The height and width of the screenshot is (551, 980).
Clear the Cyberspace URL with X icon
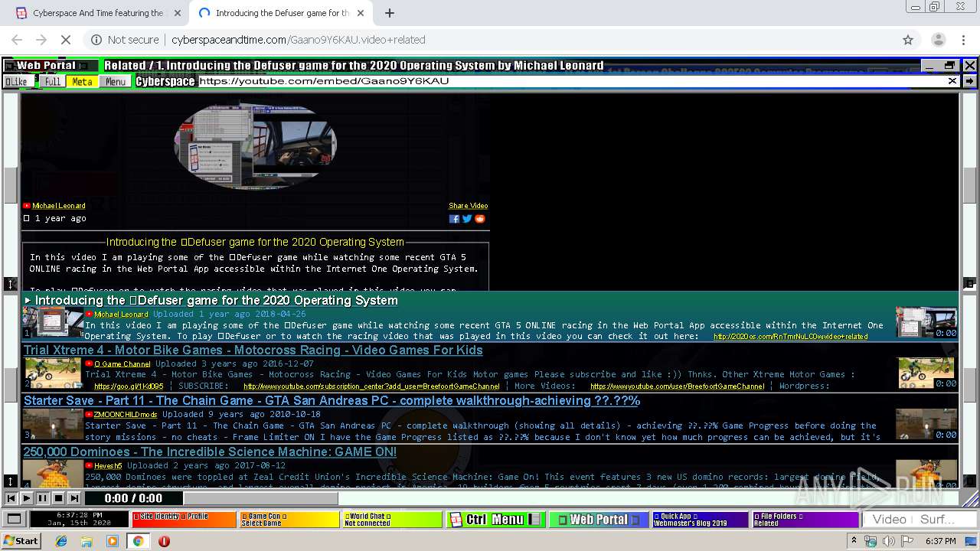(x=952, y=81)
